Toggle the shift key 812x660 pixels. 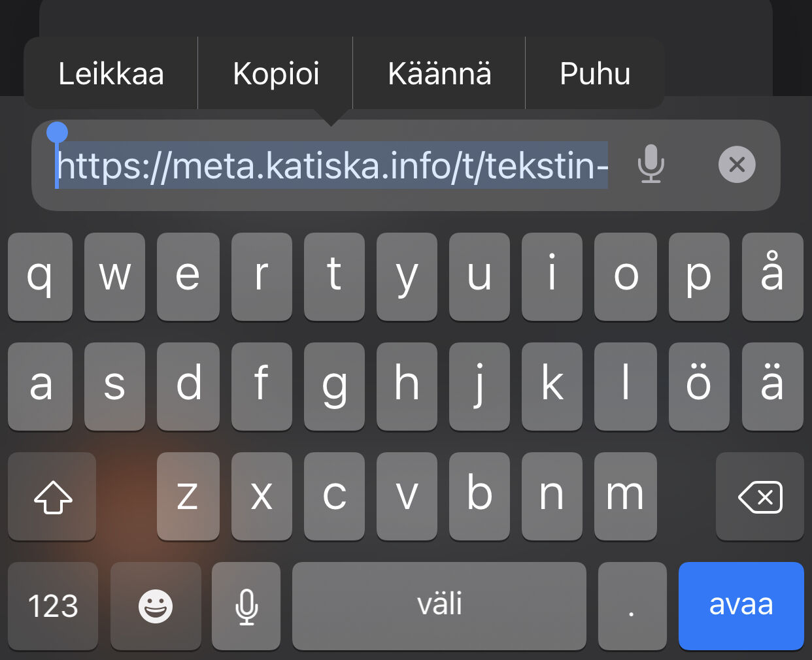pos(52,497)
